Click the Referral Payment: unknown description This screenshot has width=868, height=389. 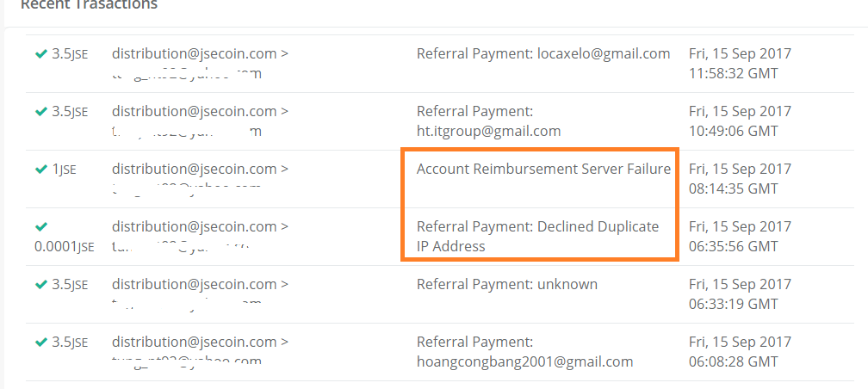(506, 285)
